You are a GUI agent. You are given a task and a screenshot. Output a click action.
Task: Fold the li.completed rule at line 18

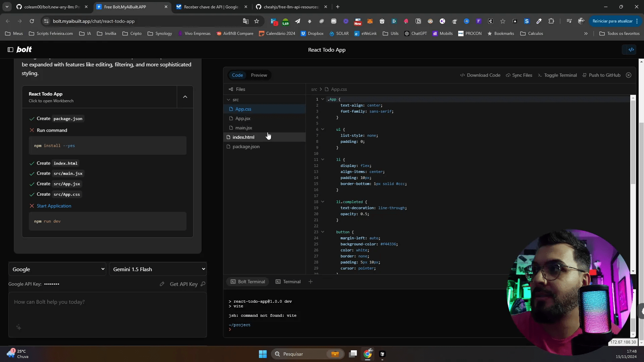click(x=323, y=202)
